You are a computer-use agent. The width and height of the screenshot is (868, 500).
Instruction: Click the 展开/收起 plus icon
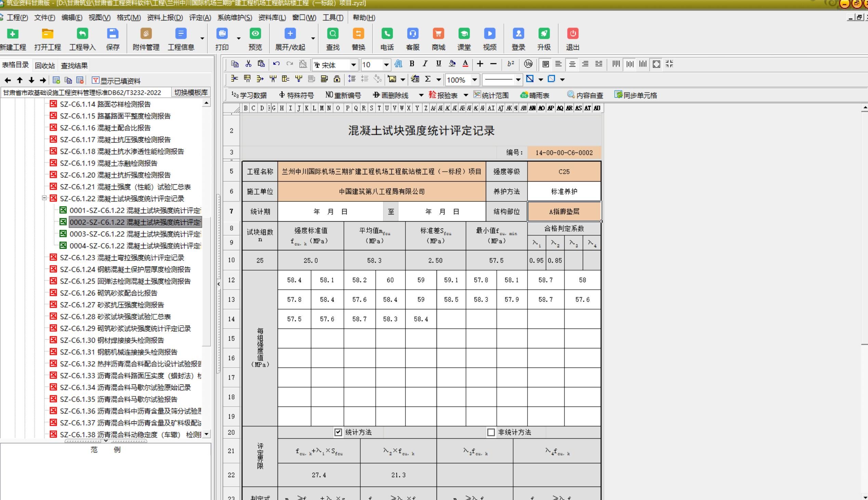coord(290,34)
